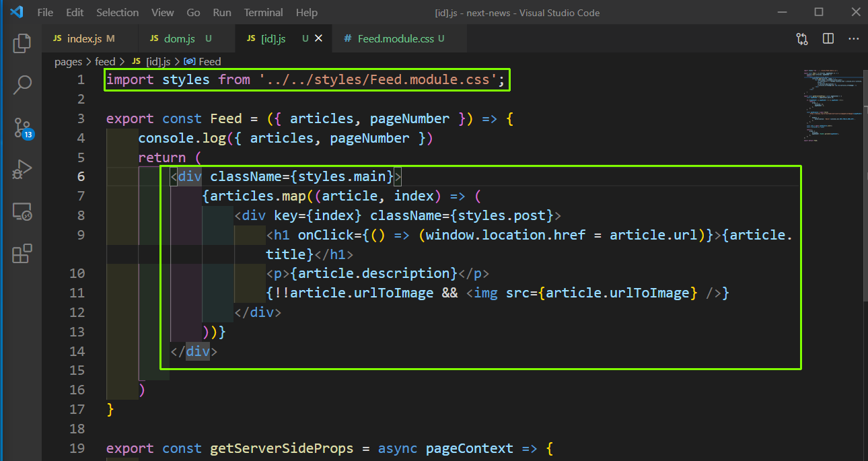Image resolution: width=868 pixels, height=461 pixels.
Task: Open the Go menu
Action: click(193, 13)
